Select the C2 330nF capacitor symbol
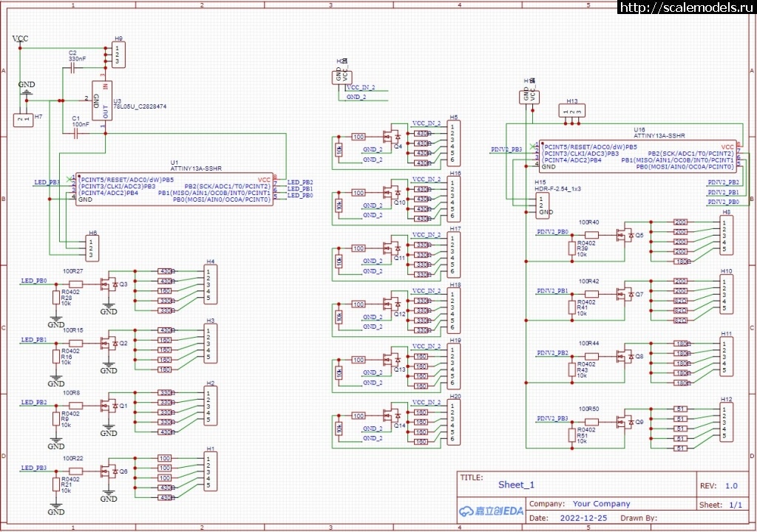 (x=72, y=68)
